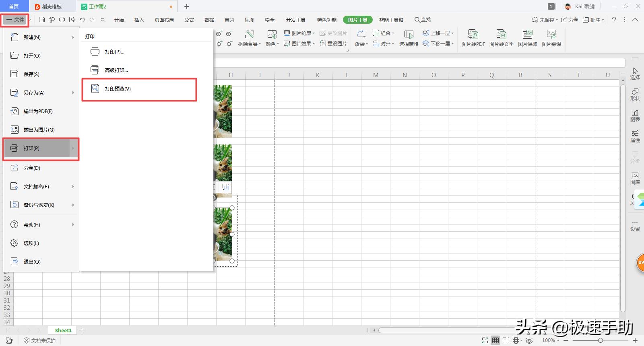Open the 开始 ribbon tab
The width and height of the screenshot is (644, 346).
(x=119, y=20)
